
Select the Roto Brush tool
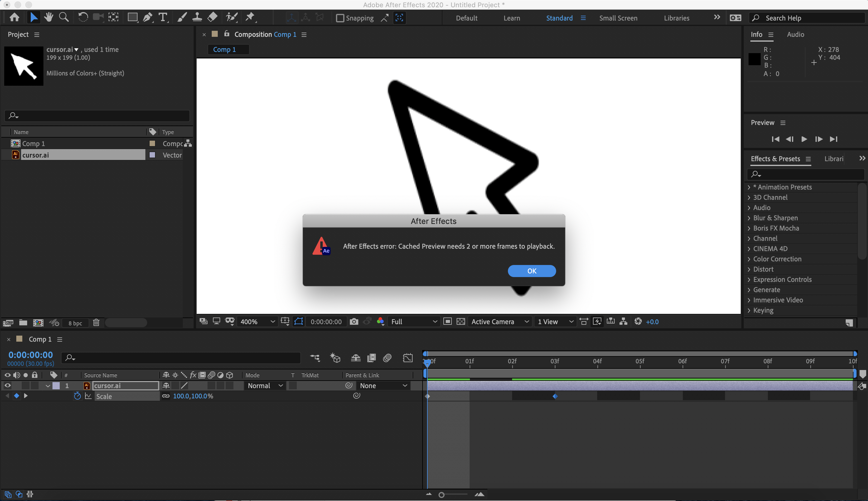click(231, 17)
